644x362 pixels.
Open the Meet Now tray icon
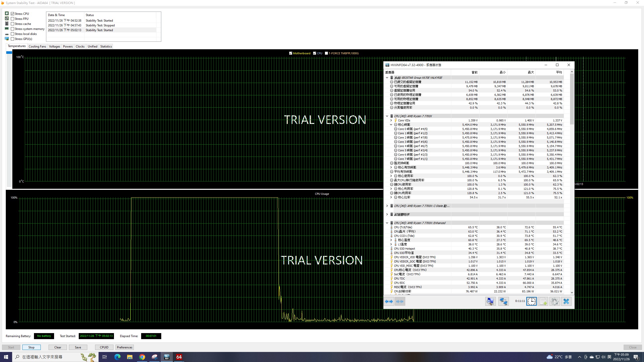586,357
